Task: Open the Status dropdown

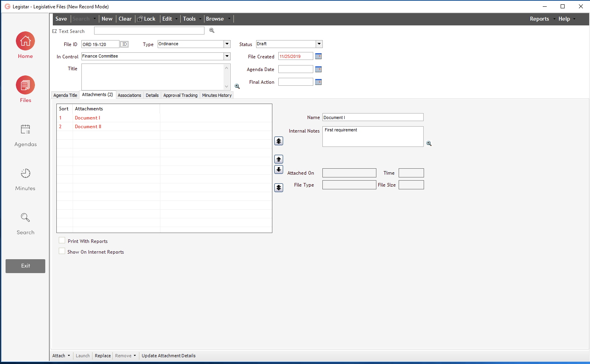Action: pos(319,44)
